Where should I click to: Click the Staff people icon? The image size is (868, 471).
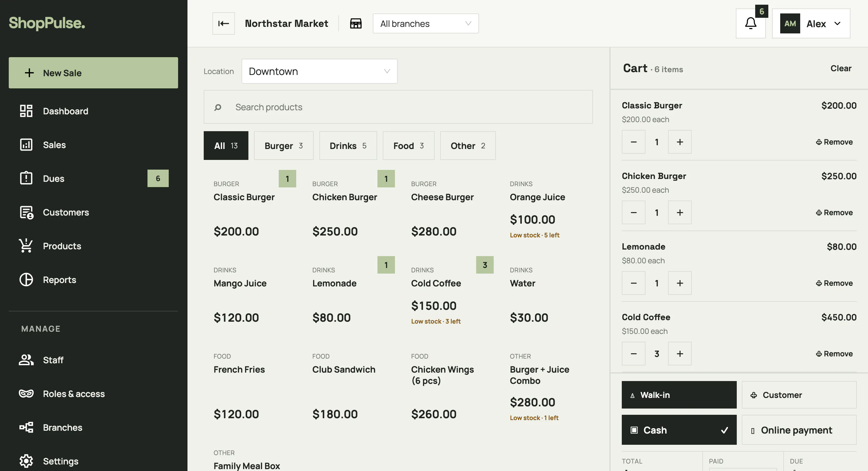[x=26, y=360]
